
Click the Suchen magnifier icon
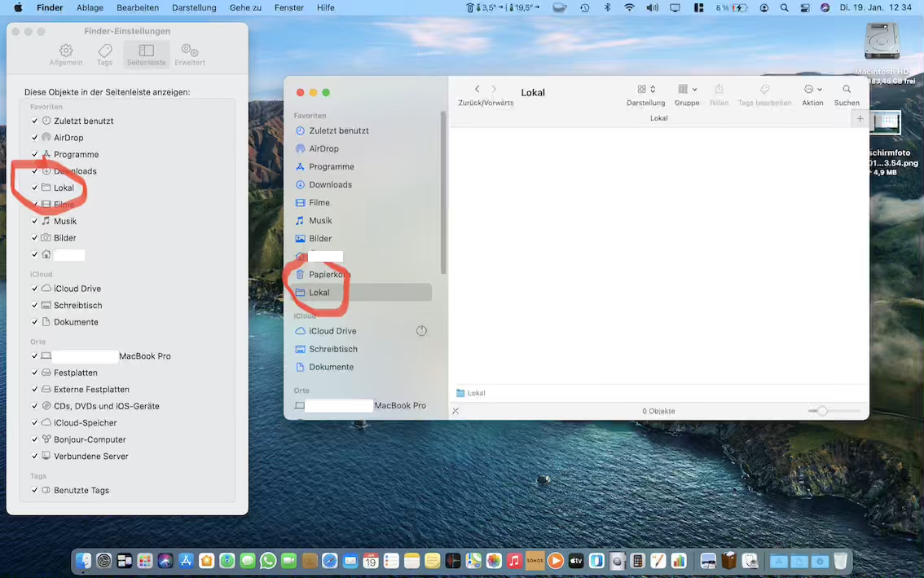(x=847, y=90)
